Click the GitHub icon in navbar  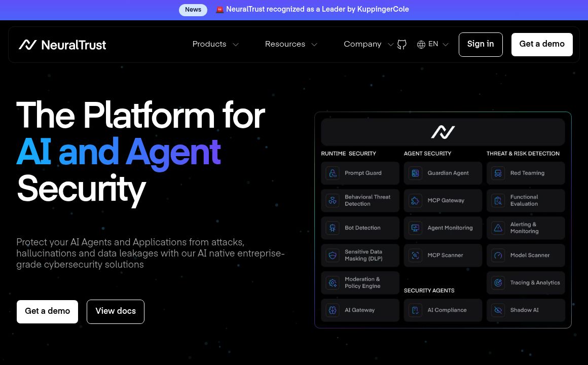(x=402, y=45)
